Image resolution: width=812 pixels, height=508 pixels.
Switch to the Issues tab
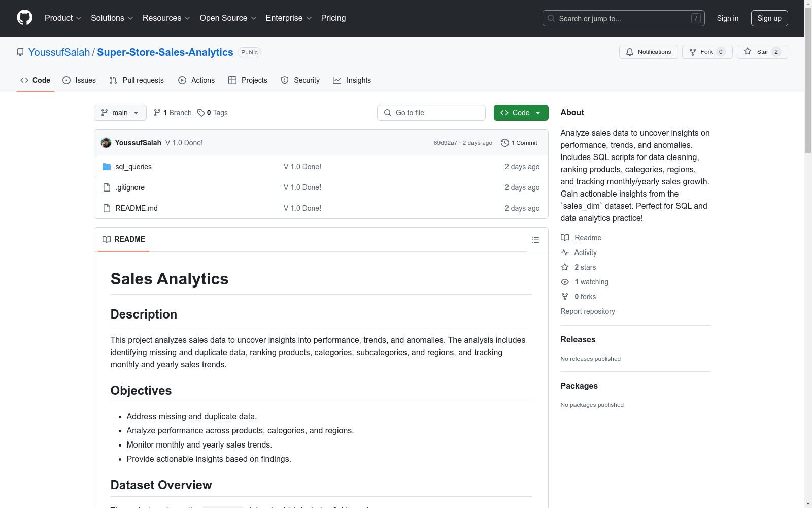coord(79,80)
